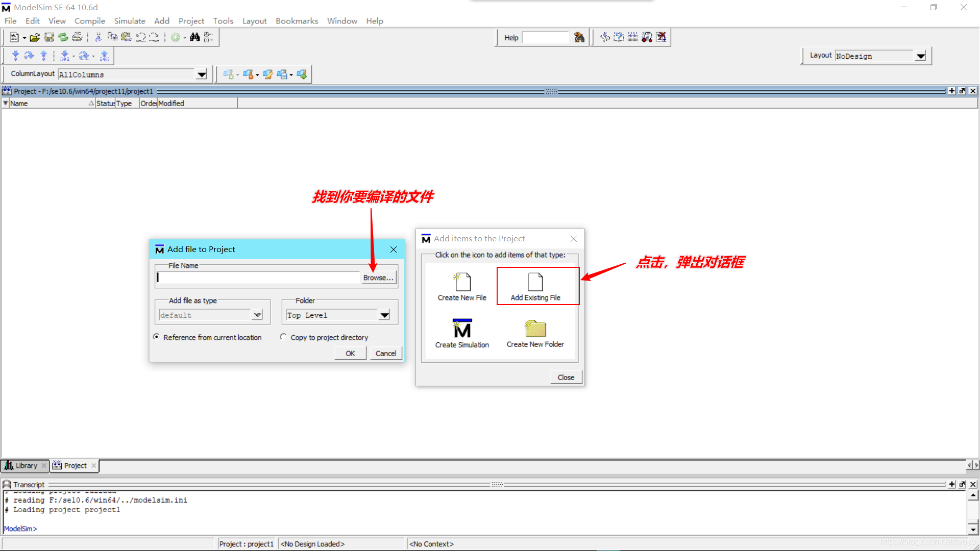The height and width of the screenshot is (551, 980).
Task: Open the File menu
Action: [10, 21]
